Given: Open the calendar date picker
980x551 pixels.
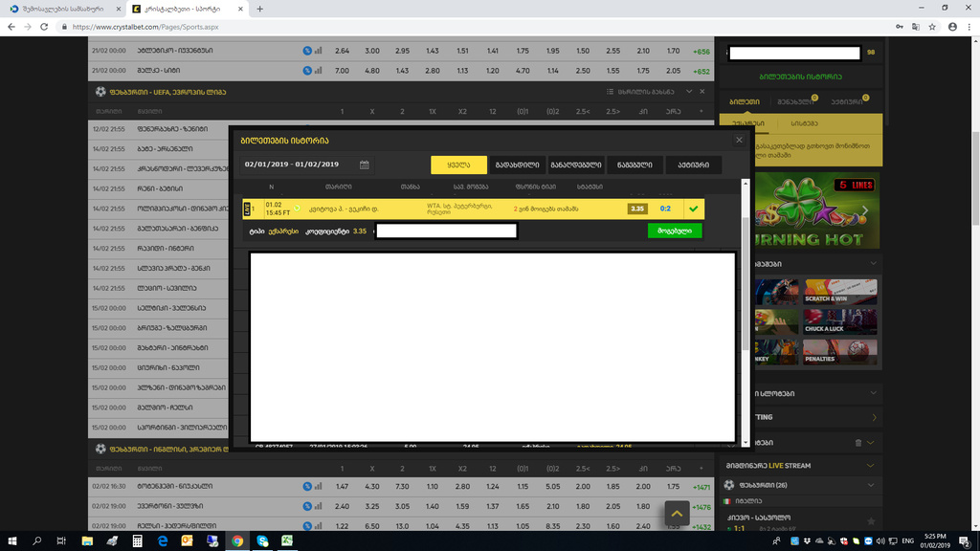Looking at the screenshot, I should 365,165.
